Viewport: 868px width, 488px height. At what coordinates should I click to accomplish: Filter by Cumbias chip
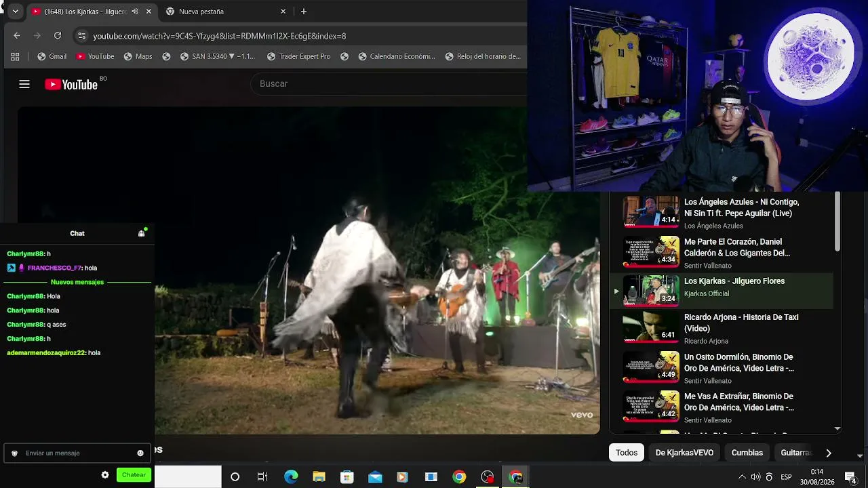point(747,453)
